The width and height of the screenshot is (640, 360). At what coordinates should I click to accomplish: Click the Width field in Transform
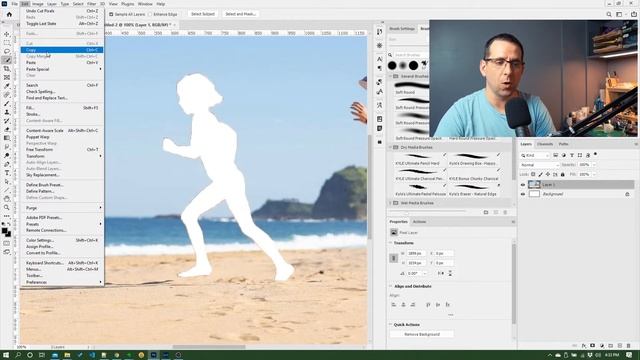[416, 253]
